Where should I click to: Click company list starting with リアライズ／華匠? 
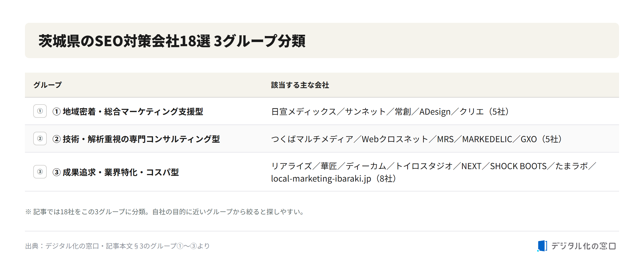coord(434,172)
